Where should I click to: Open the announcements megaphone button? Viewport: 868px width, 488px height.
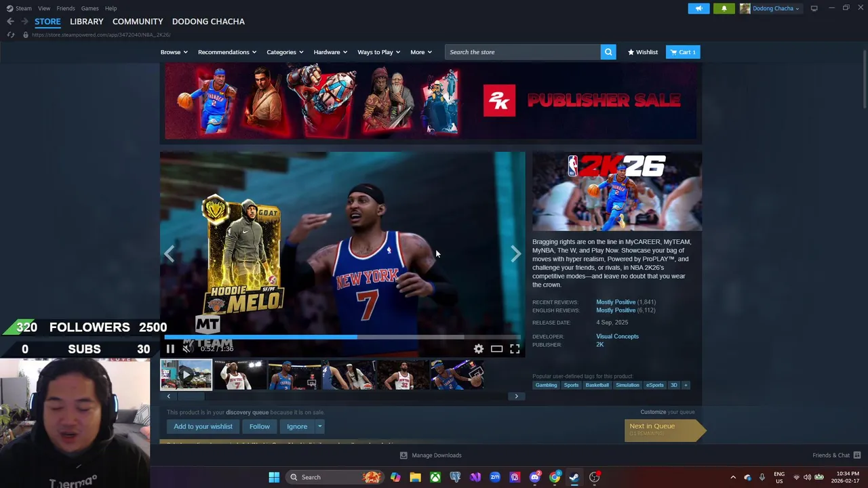point(698,8)
